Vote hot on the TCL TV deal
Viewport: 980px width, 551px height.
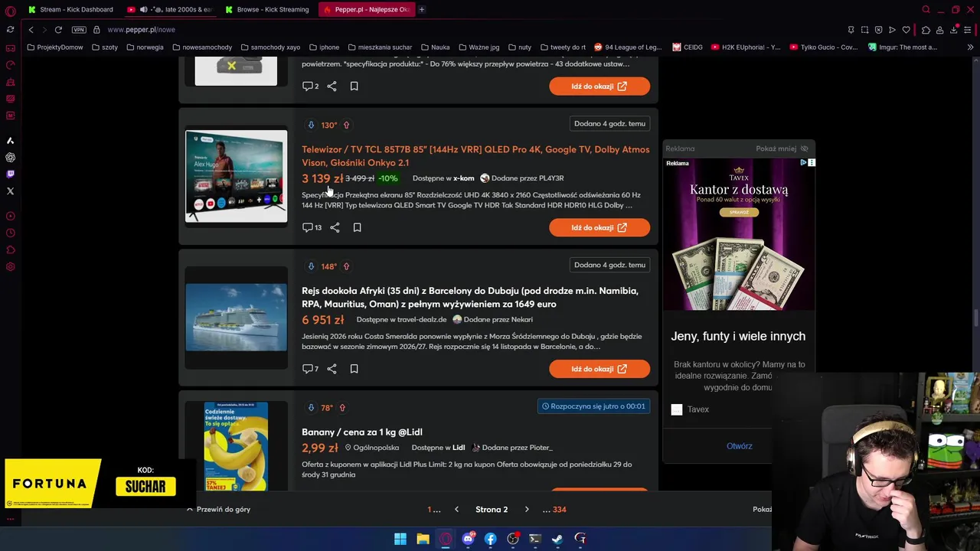(x=346, y=125)
